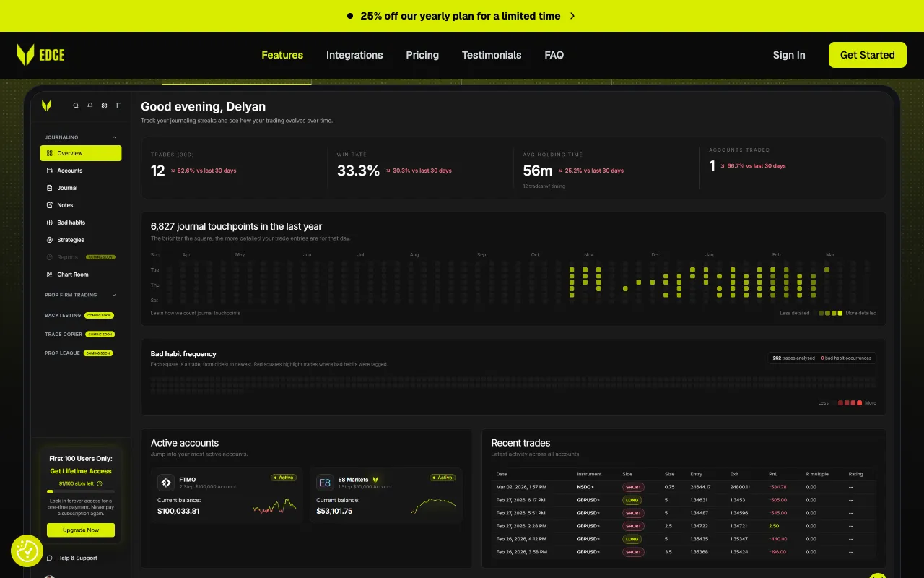Click the Prop League sidebar item
The width and height of the screenshot is (924, 578).
(x=79, y=353)
